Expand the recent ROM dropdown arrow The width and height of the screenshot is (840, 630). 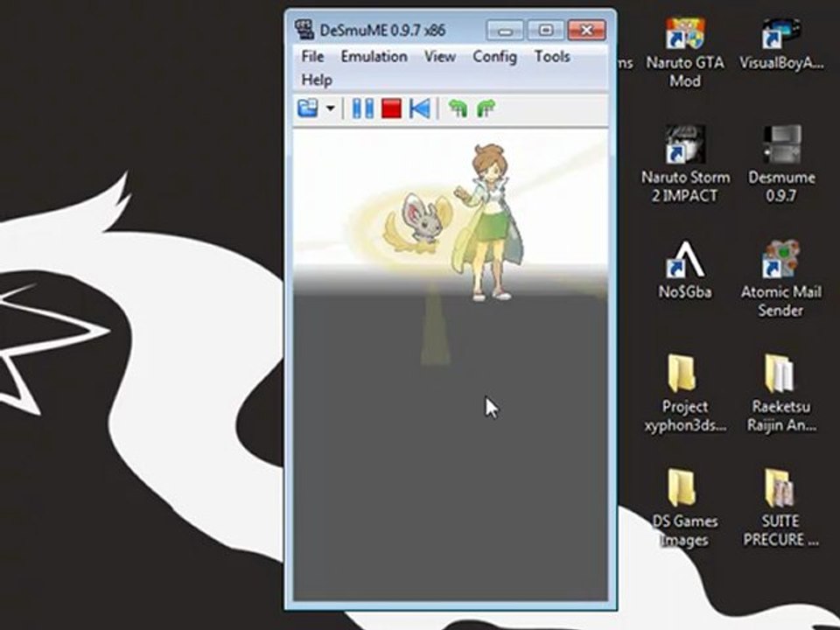point(331,108)
